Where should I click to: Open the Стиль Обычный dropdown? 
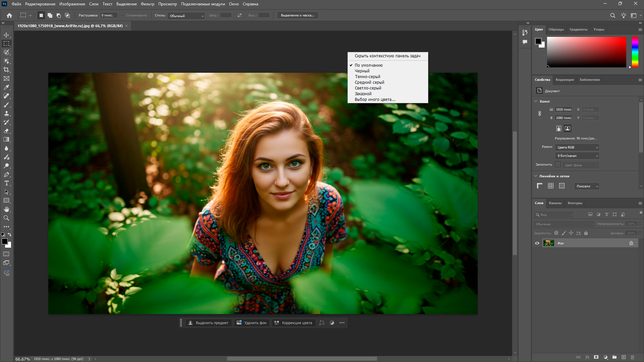186,16
